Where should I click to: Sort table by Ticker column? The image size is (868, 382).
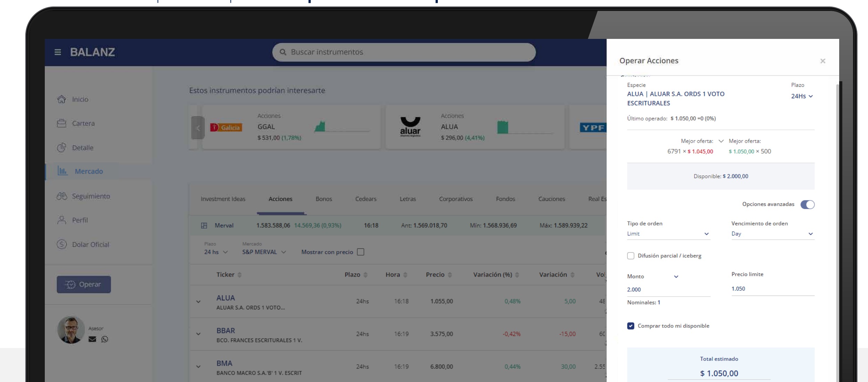coord(240,275)
